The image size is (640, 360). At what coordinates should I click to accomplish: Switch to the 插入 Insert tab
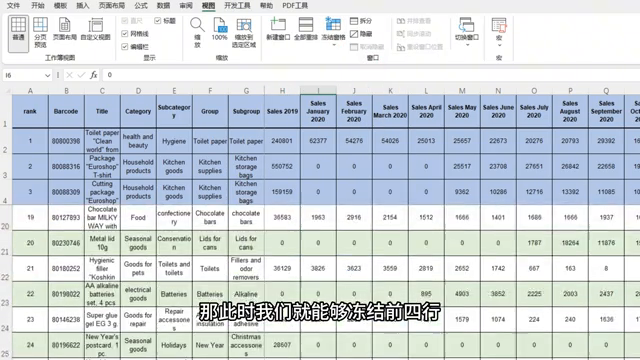click(x=83, y=6)
